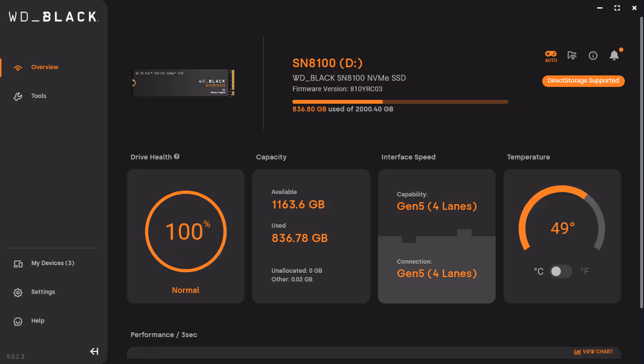Open notifications via the bell icon
The height and width of the screenshot is (364, 644).
point(614,55)
